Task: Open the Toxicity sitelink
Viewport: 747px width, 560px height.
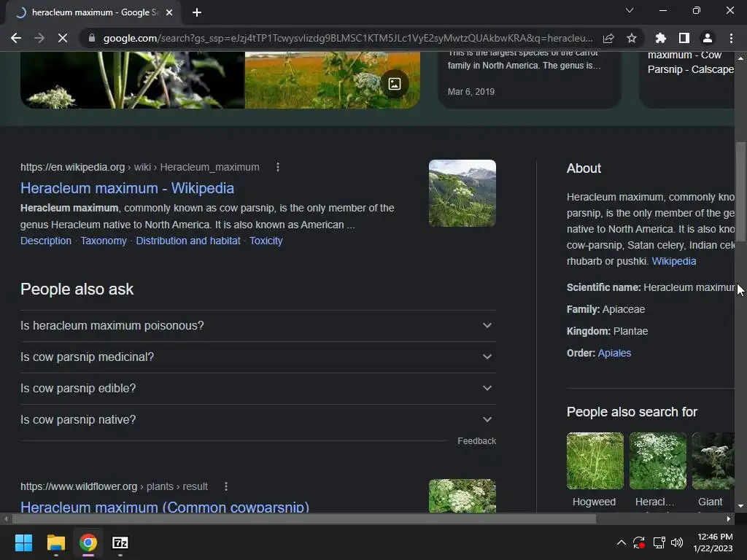Action: (266, 241)
